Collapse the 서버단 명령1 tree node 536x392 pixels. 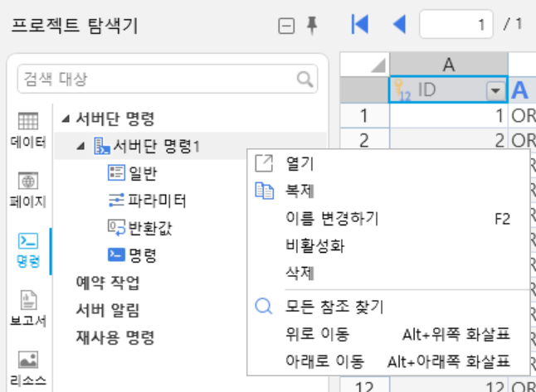80,147
